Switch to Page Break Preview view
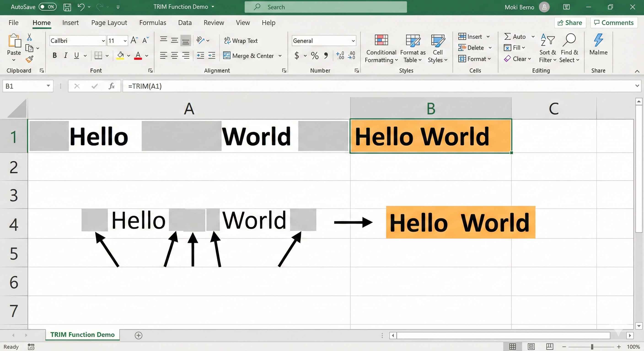Image resolution: width=644 pixels, height=351 pixels. (x=550, y=346)
